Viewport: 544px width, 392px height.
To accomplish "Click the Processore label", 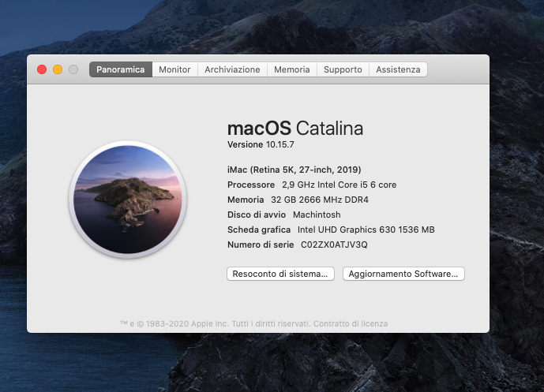I will click(x=251, y=185).
